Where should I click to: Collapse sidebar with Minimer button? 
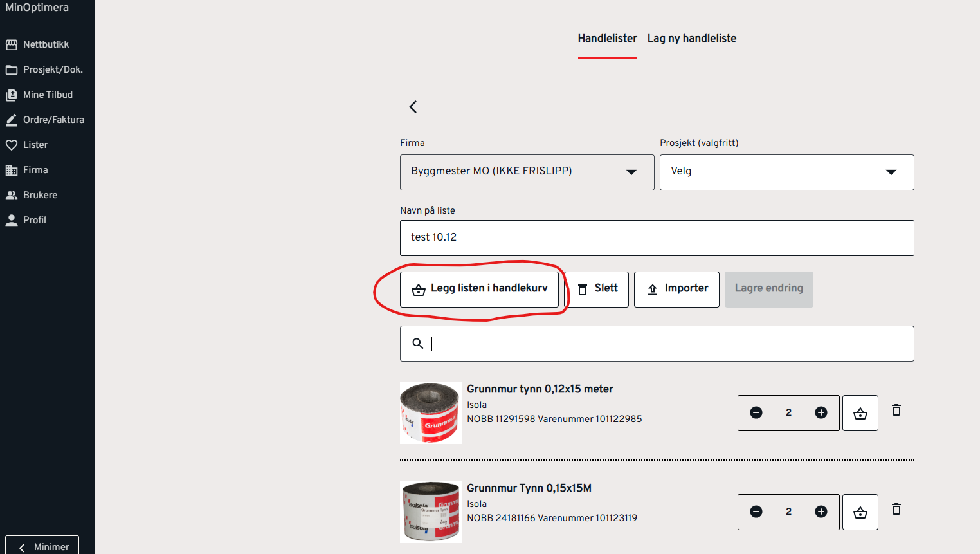42,546
